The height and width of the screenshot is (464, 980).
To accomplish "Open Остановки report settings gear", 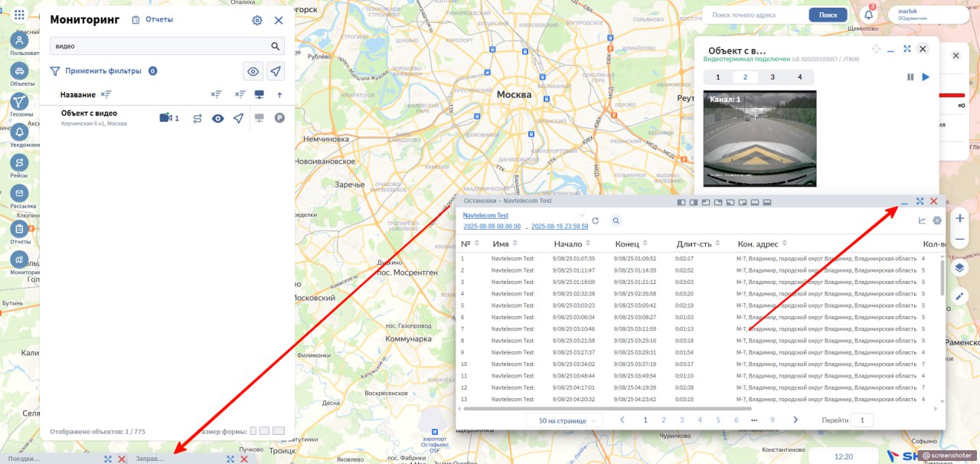I will 937,221.
